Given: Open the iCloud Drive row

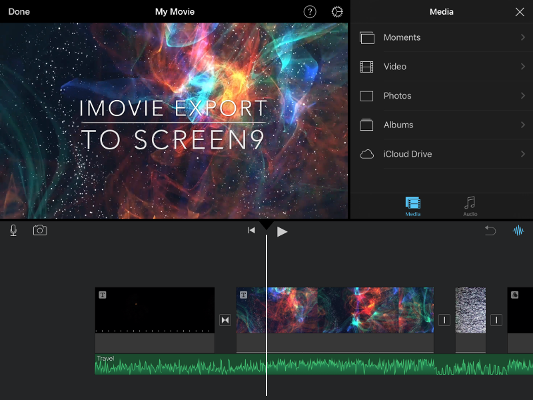Looking at the screenshot, I should coord(442,154).
